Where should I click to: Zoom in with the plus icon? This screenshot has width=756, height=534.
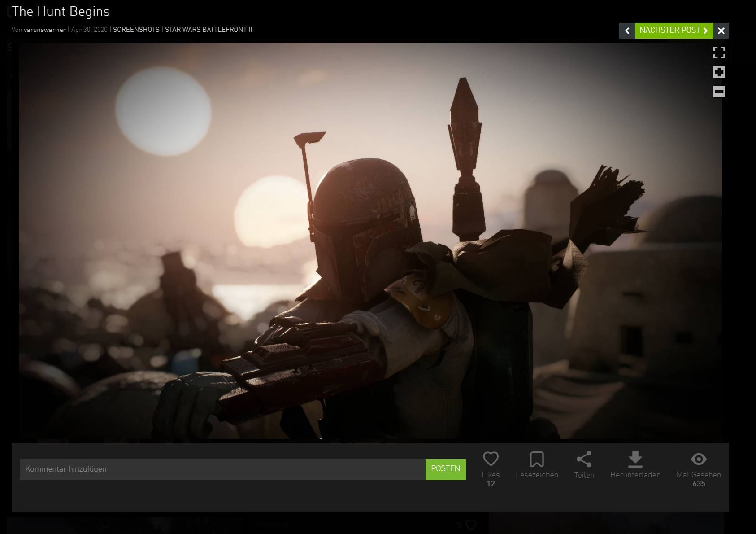tap(719, 72)
